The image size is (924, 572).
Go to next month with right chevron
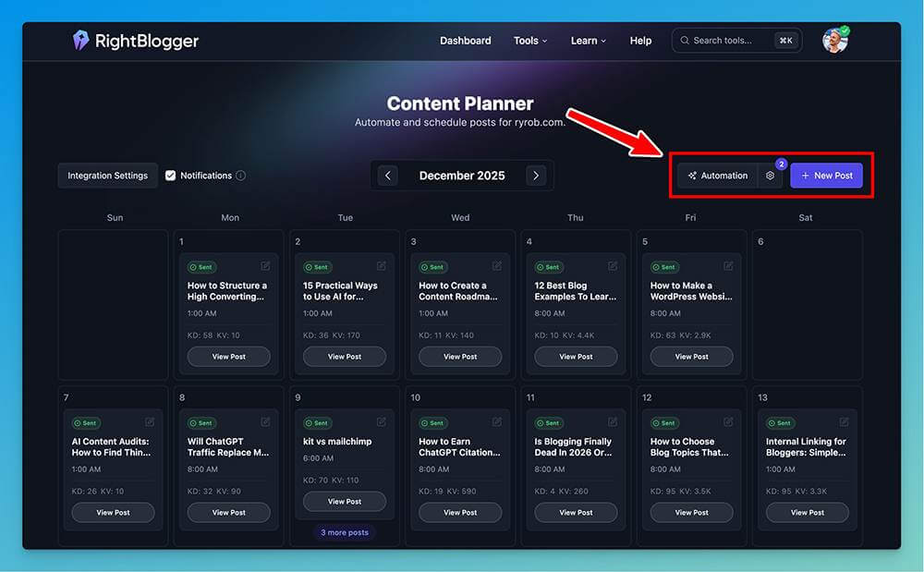[535, 176]
